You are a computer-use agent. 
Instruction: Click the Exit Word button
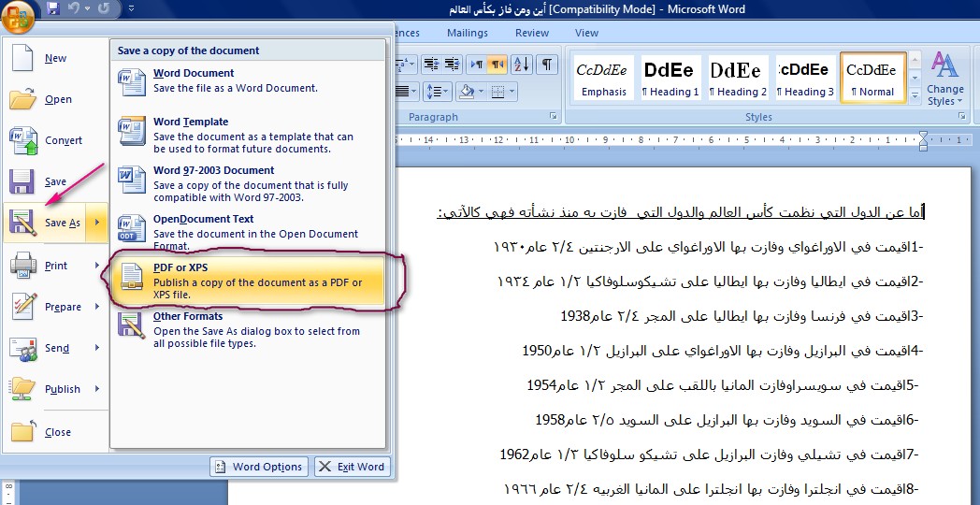coord(353,467)
